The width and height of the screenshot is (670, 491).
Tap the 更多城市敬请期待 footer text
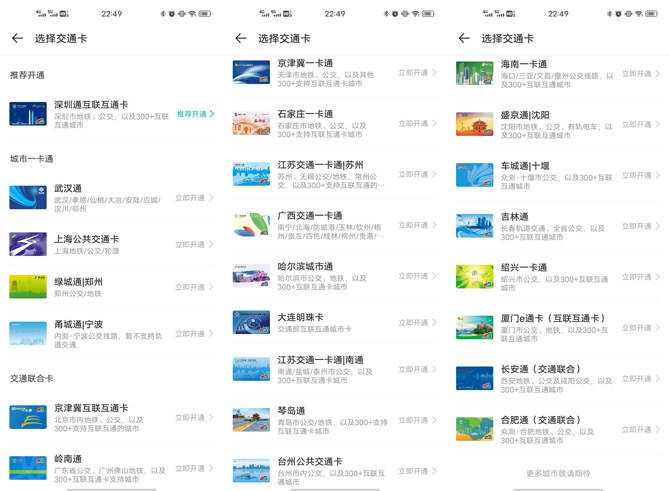[558, 473]
